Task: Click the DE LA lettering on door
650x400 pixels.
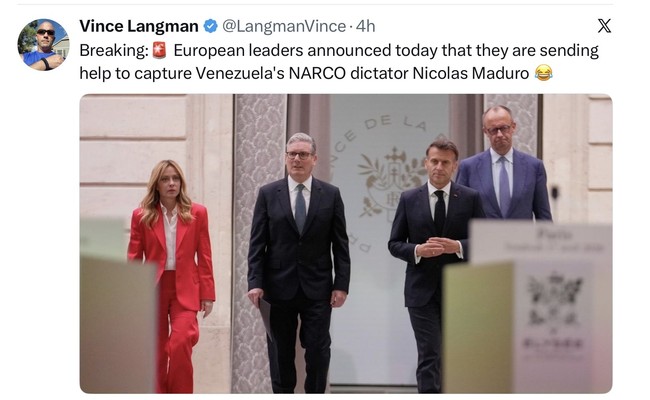Action: tap(395, 123)
